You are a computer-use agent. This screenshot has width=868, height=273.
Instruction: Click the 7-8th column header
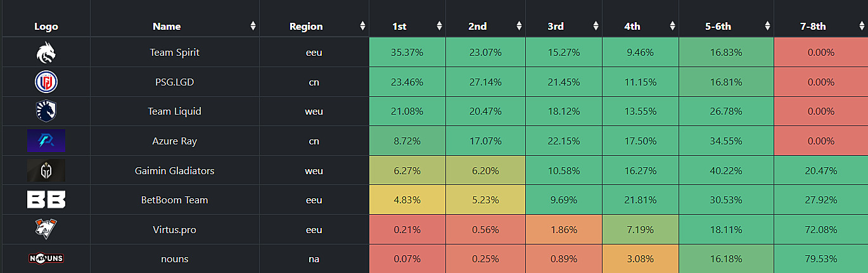click(x=813, y=26)
